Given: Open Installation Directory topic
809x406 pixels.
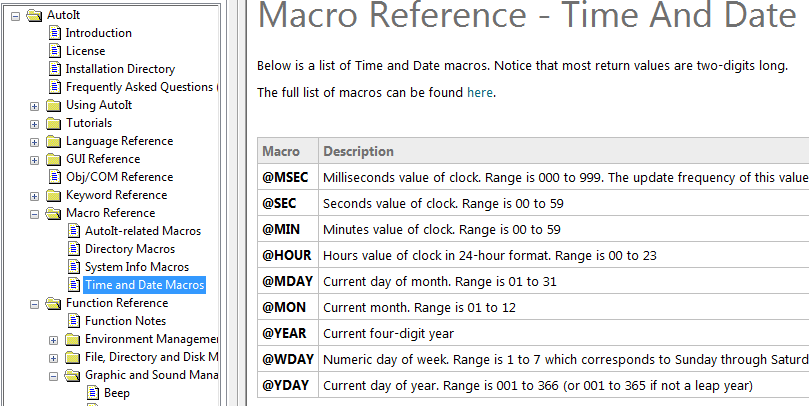Looking at the screenshot, I should 120,69.
